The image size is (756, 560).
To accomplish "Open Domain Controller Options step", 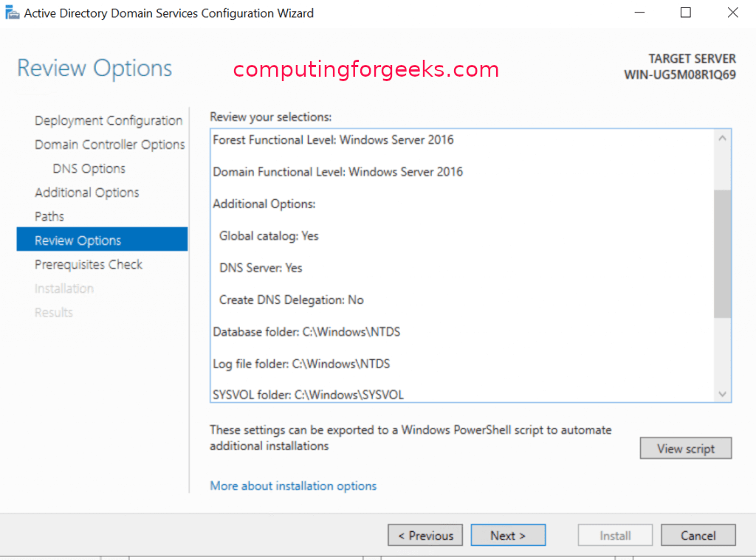I will tap(109, 145).
